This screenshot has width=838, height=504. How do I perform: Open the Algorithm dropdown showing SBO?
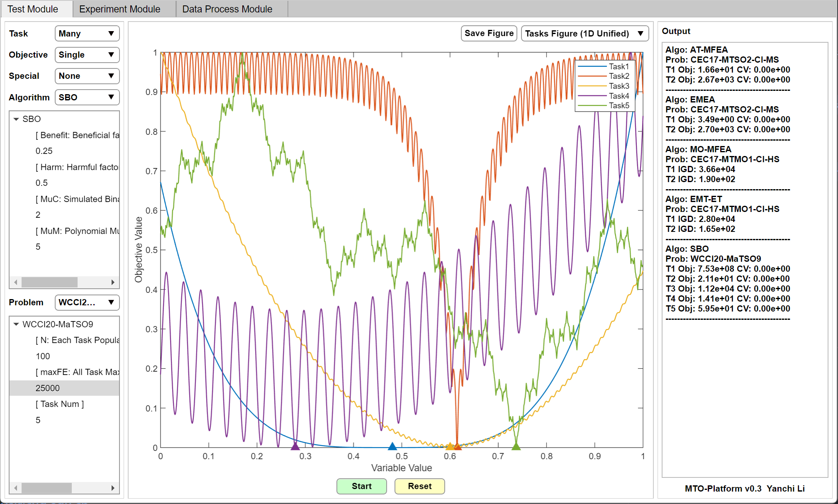pyautogui.click(x=87, y=97)
